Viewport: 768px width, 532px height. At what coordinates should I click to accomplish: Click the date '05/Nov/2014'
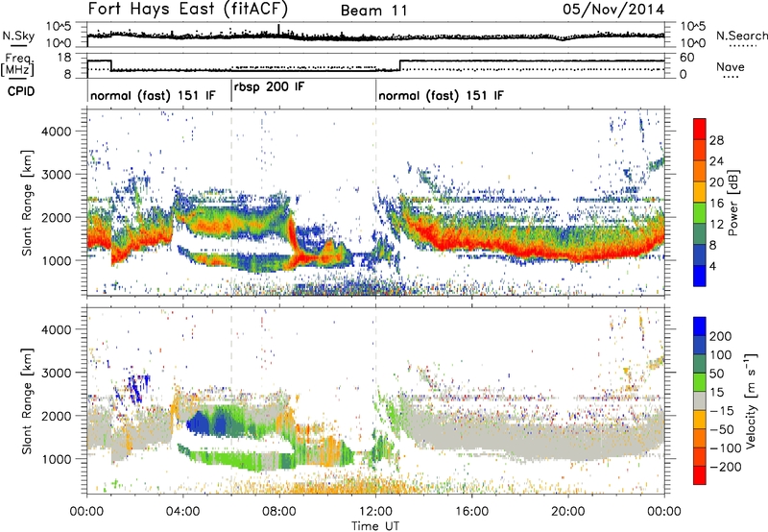pyautogui.click(x=613, y=10)
